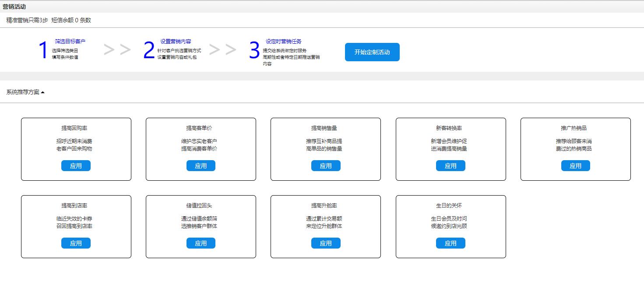The width and height of the screenshot is (644, 284).
Task: Apply the 提高升舱率 recommended plan
Action: click(x=326, y=243)
